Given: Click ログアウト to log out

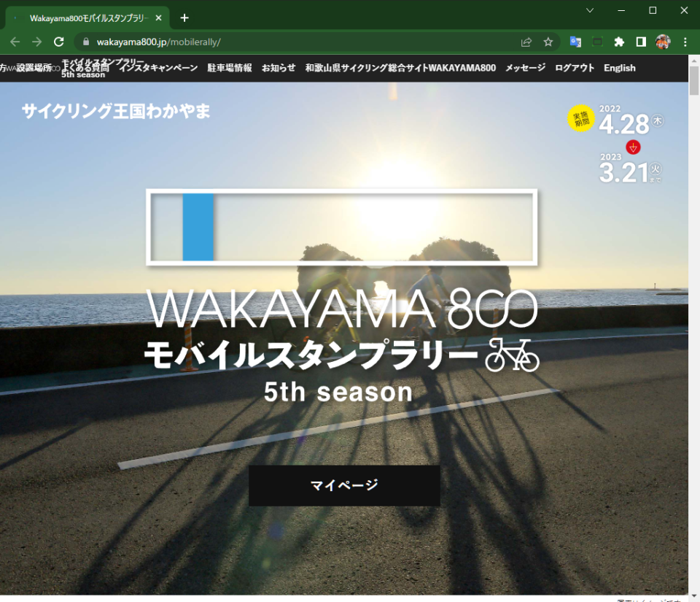Looking at the screenshot, I should [575, 68].
